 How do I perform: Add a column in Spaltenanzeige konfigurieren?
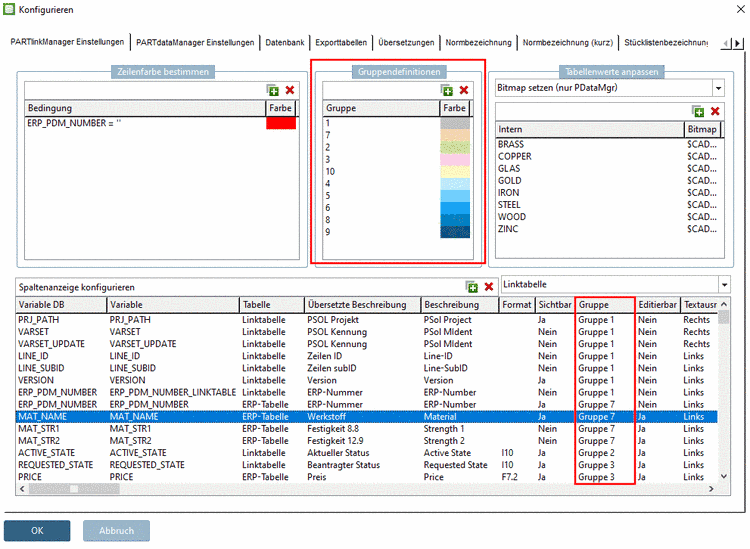(x=473, y=286)
